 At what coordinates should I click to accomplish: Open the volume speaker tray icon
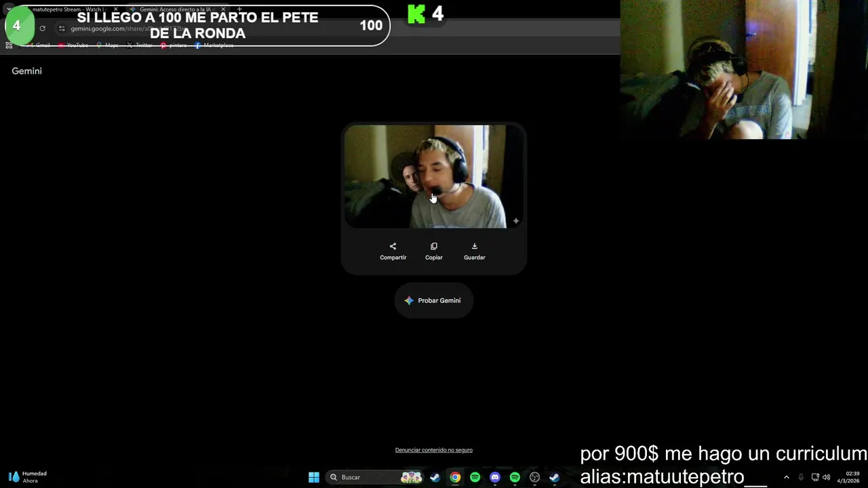point(826,477)
